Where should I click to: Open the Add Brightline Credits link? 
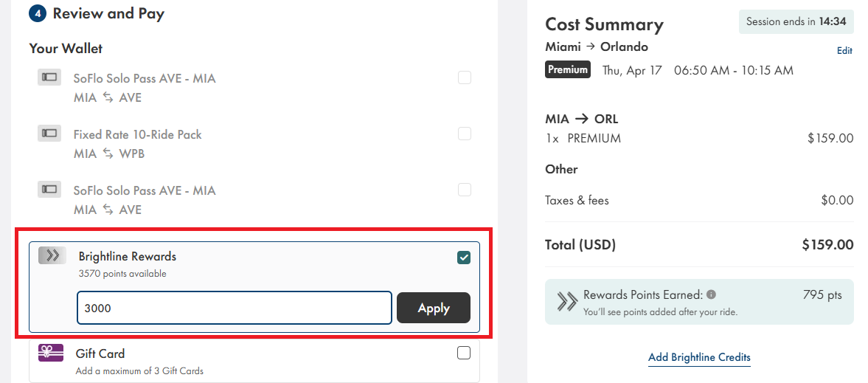[x=699, y=357]
